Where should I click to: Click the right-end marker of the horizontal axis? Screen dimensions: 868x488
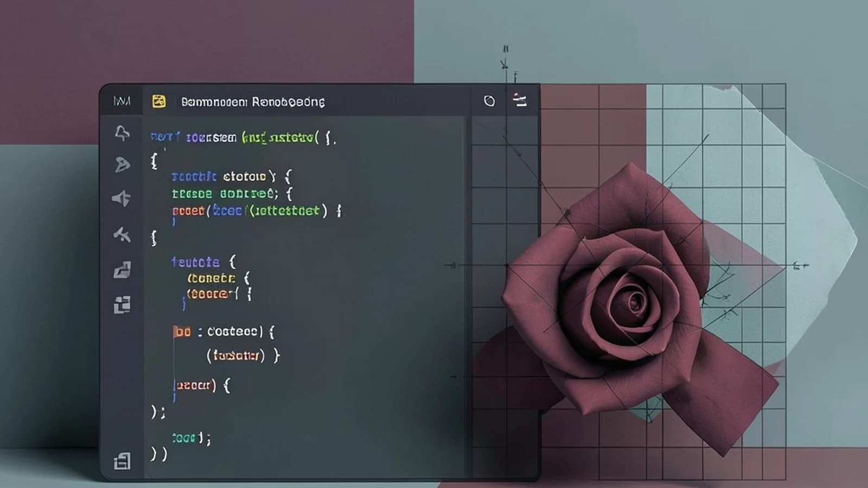(x=801, y=266)
